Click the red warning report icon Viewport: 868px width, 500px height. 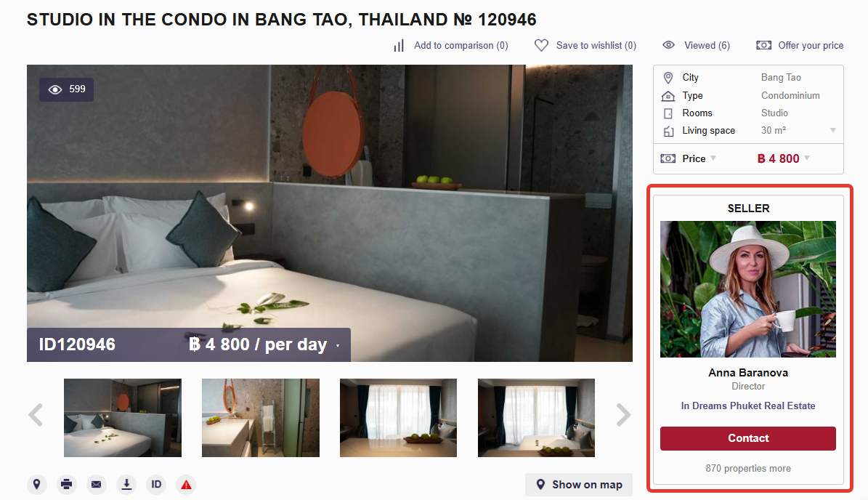click(186, 485)
